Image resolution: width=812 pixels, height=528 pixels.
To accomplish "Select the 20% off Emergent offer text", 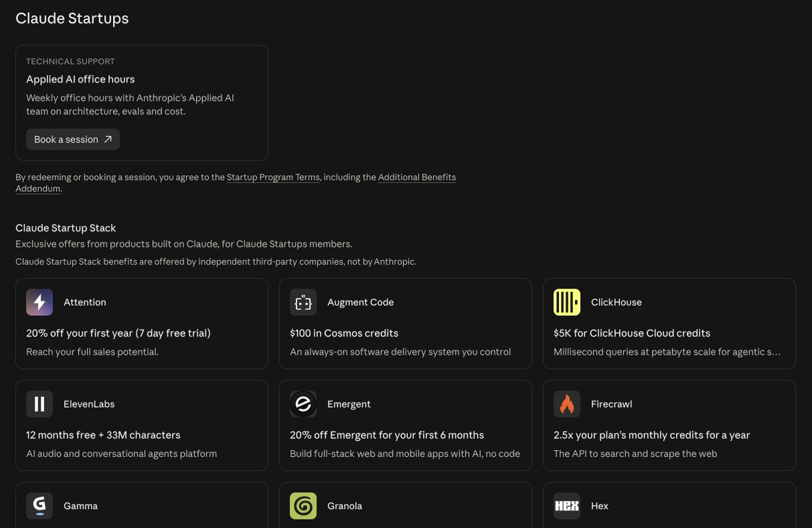I will click(387, 435).
